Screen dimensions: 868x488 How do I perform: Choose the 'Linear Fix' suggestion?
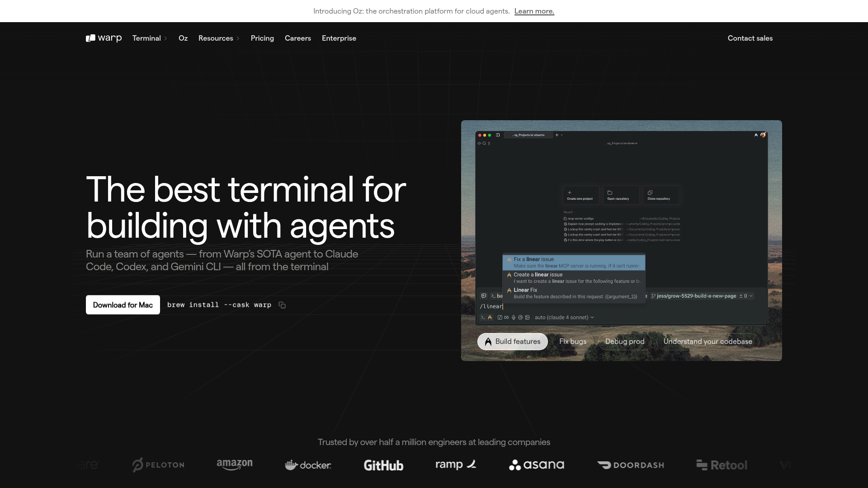point(574,293)
